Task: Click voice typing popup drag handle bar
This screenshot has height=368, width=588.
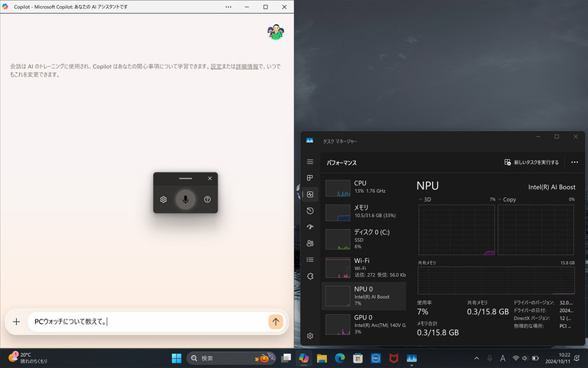Action: 185,178
